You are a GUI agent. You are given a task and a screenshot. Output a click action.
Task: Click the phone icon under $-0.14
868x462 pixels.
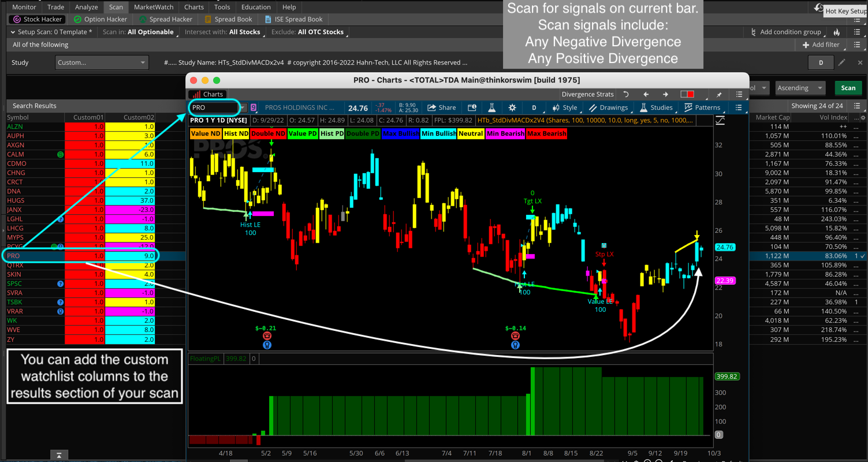515,336
